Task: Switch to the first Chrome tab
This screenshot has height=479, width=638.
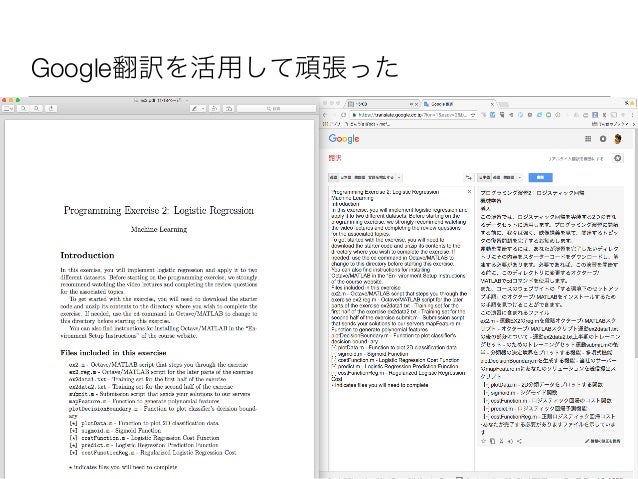Action: 381,104
